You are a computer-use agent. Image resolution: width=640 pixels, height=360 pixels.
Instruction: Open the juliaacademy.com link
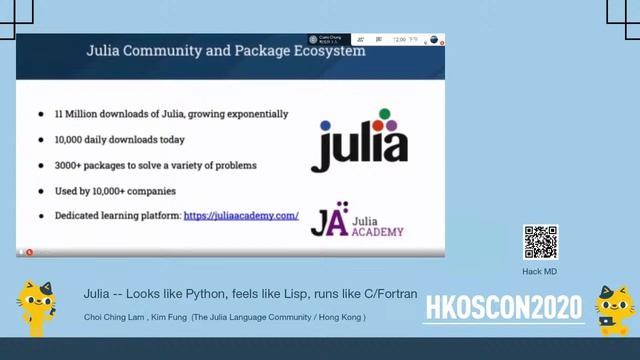(241, 216)
